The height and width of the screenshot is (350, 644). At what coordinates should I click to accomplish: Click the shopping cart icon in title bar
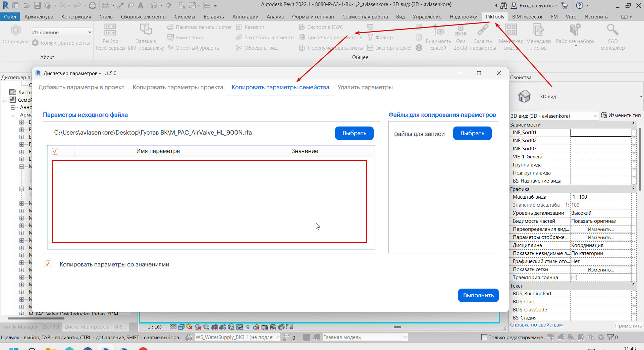click(x=565, y=5)
